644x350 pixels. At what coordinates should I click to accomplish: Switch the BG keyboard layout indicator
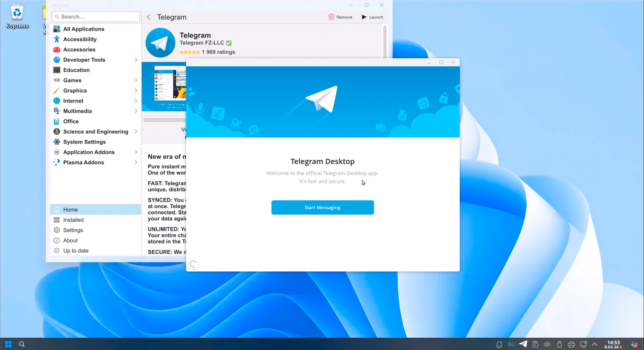coord(511,344)
